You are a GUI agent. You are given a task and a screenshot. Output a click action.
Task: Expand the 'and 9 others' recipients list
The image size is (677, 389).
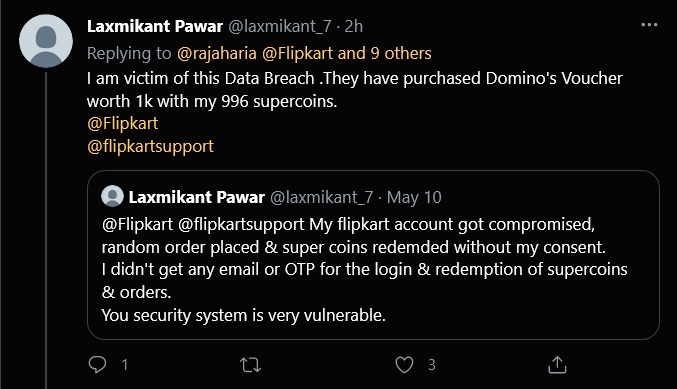[x=384, y=53]
